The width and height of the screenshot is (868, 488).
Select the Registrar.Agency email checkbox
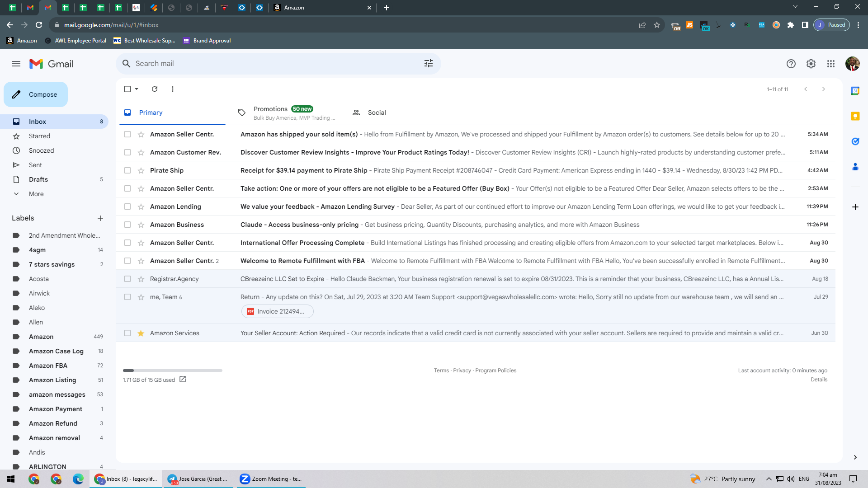click(127, 279)
